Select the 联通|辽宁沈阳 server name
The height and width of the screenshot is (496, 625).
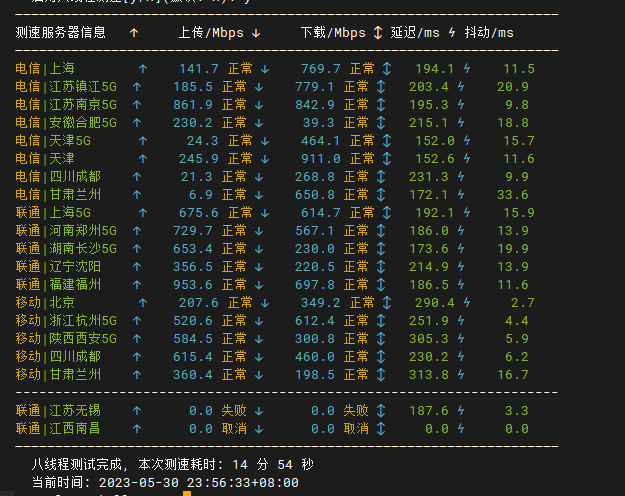click(x=58, y=266)
